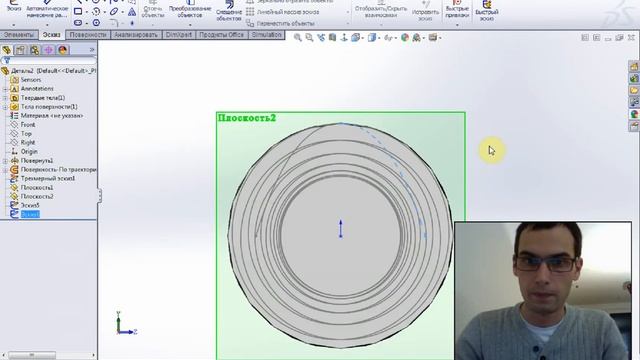This screenshot has width=640, height=360.
Task: Open PropertyManager tab
Action: (20, 50)
